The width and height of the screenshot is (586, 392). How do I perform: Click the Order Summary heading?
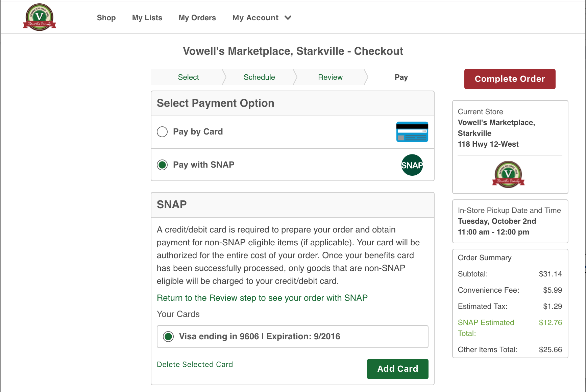(x=484, y=258)
